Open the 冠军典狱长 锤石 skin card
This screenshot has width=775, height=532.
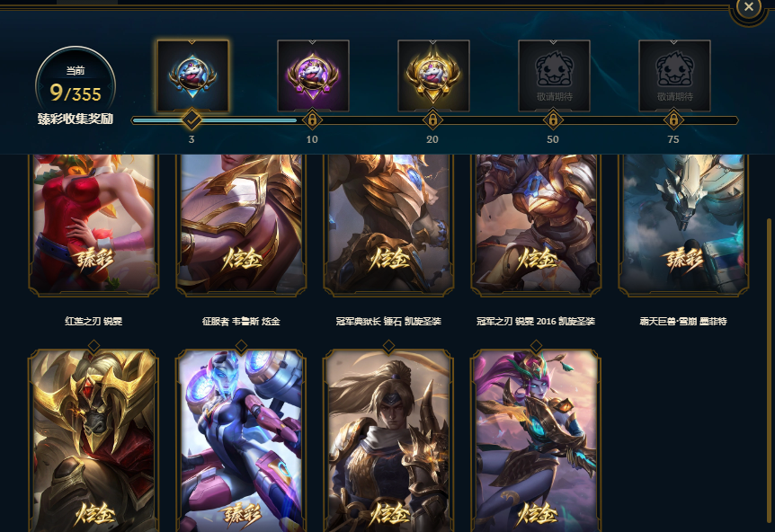pyautogui.click(x=388, y=225)
